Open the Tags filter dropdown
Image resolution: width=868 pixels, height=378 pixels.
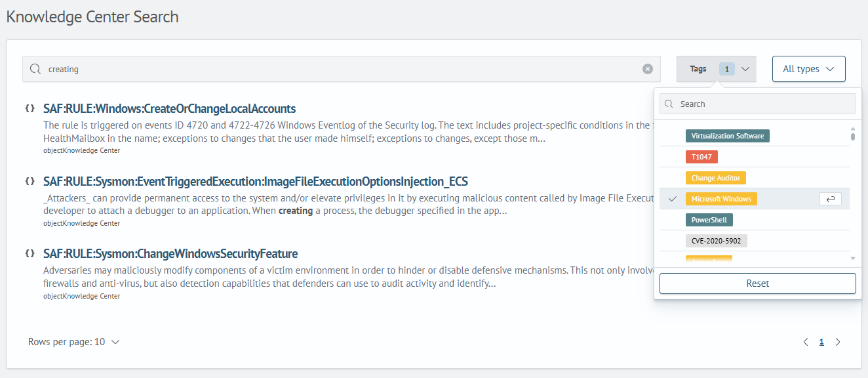click(x=717, y=69)
